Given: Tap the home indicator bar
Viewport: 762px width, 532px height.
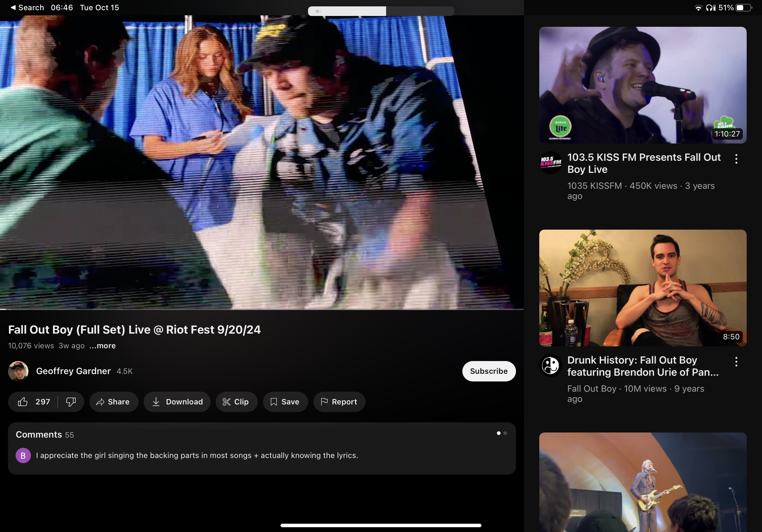Looking at the screenshot, I should click(381, 525).
